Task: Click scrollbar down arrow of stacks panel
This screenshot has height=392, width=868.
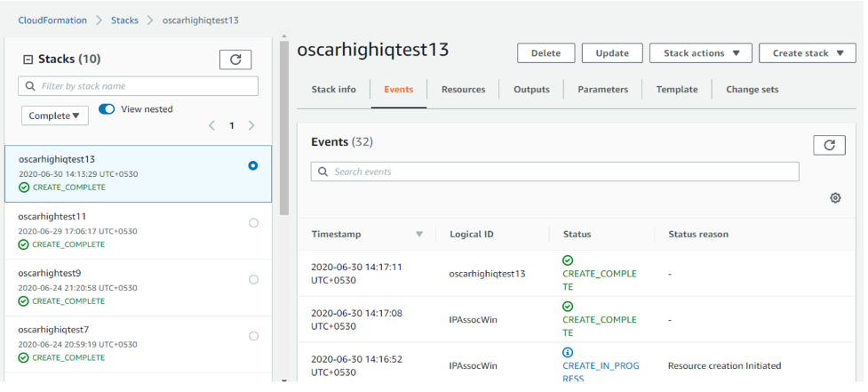Action: point(284,380)
